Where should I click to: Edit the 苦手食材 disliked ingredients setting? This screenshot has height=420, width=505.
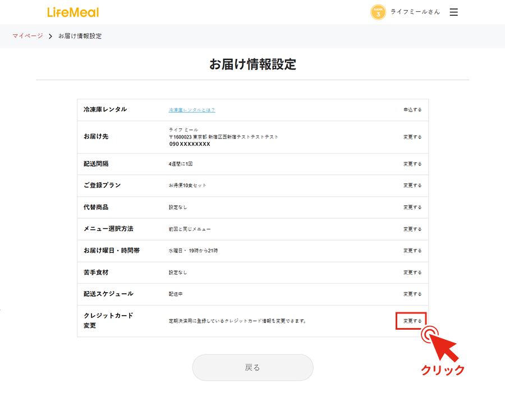tap(412, 273)
